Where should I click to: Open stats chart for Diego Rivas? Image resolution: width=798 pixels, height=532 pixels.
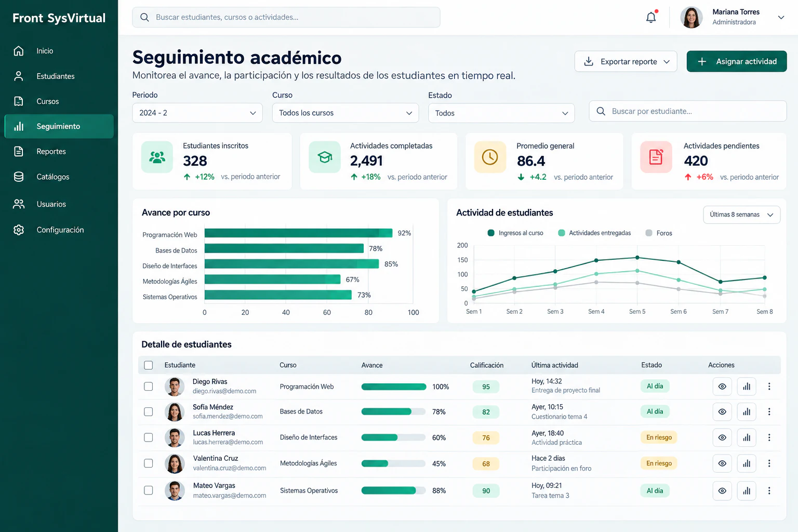click(x=747, y=387)
